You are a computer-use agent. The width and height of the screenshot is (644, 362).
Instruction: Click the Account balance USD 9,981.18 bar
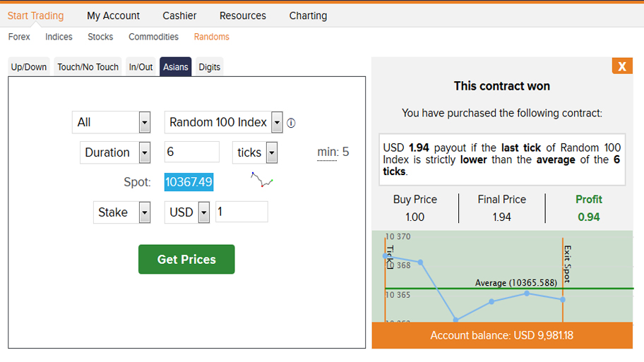[502, 335]
